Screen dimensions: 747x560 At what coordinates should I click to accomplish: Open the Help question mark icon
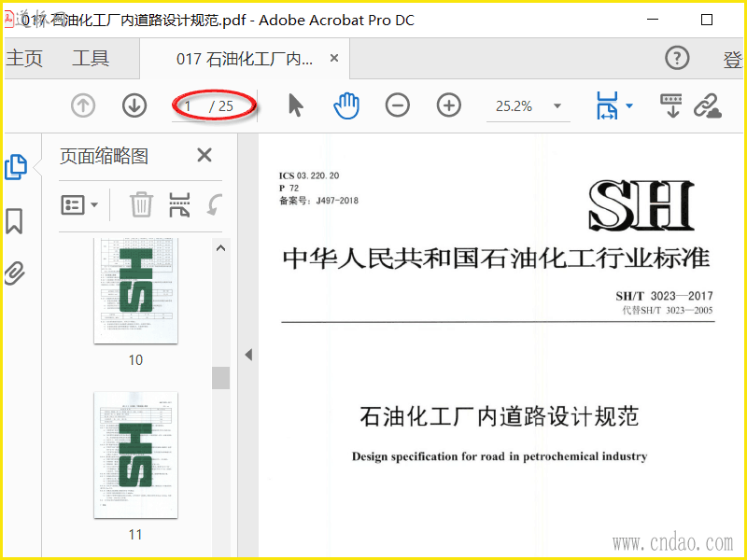pyautogui.click(x=677, y=58)
